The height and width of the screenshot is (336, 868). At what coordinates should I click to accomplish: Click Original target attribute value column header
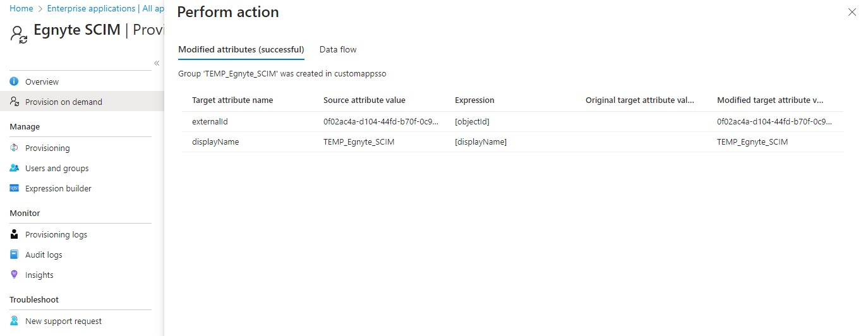(640, 100)
